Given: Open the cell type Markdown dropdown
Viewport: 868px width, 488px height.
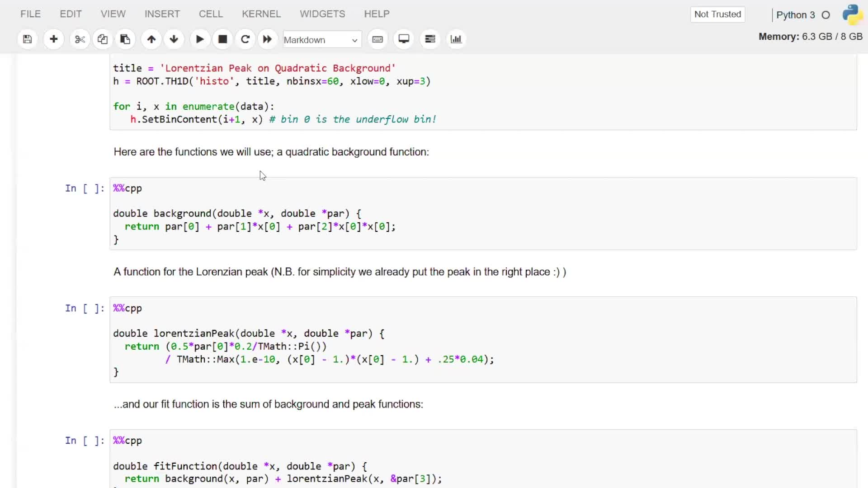Looking at the screenshot, I should (x=321, y=40).
